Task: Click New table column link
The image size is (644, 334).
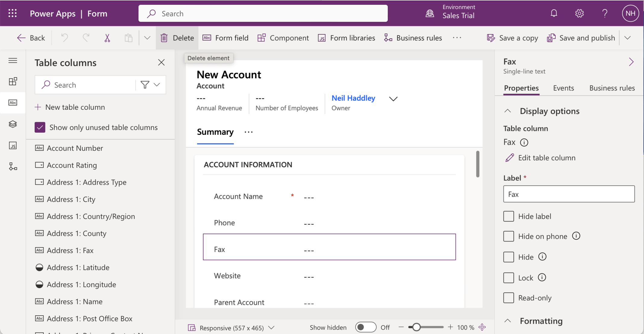Action: click(70, 107)
